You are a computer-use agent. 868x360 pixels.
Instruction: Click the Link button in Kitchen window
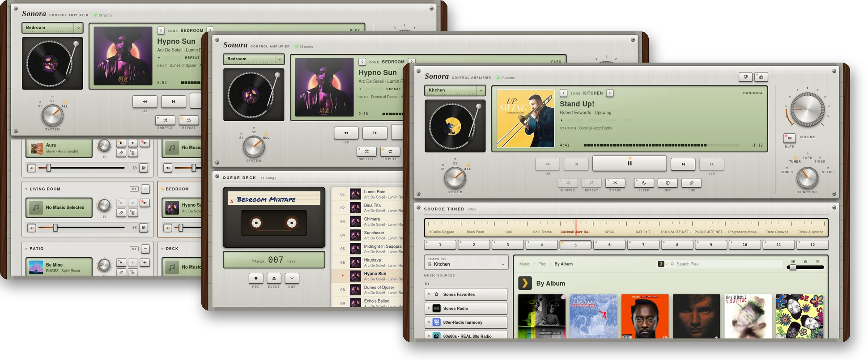click(x=691, y=183)
